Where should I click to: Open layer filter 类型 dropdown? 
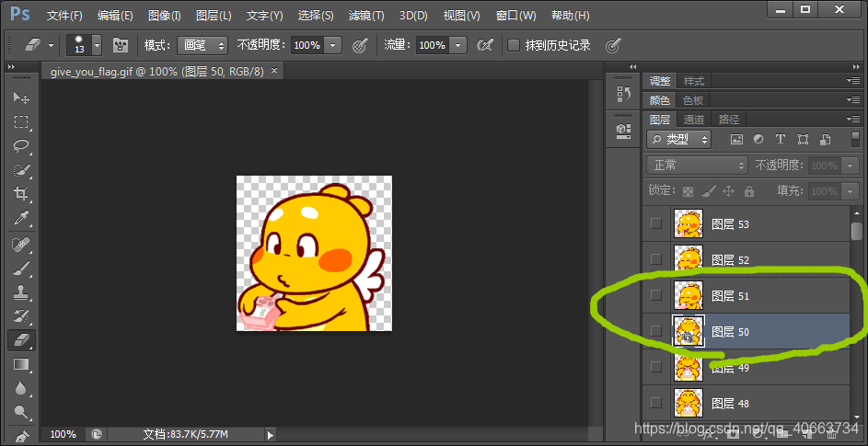(x=678, y=140)
